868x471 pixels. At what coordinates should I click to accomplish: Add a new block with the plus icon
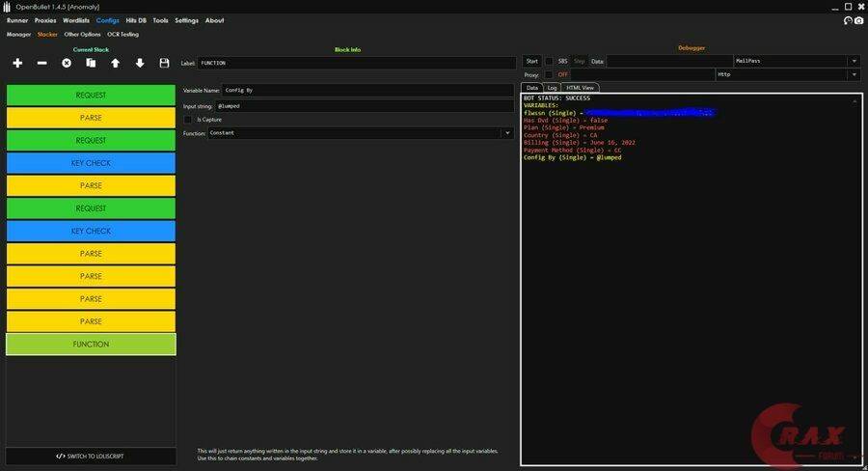coord(17,63)
